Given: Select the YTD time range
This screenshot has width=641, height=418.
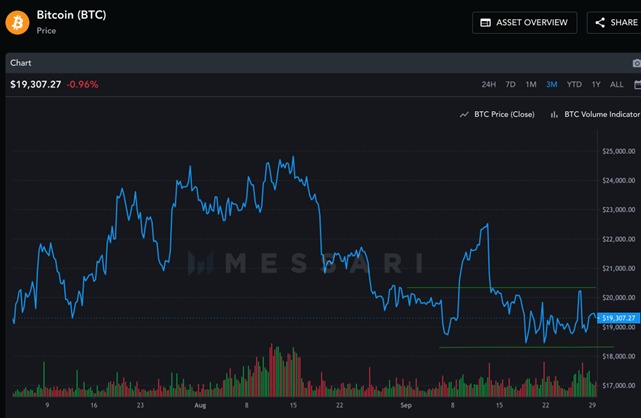Looking at the screenshot, I should tap(574, 85).
